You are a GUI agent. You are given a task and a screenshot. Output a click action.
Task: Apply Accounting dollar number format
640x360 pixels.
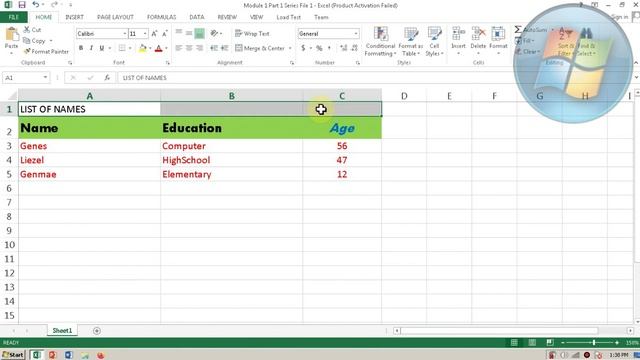click(x=303, y=48)
